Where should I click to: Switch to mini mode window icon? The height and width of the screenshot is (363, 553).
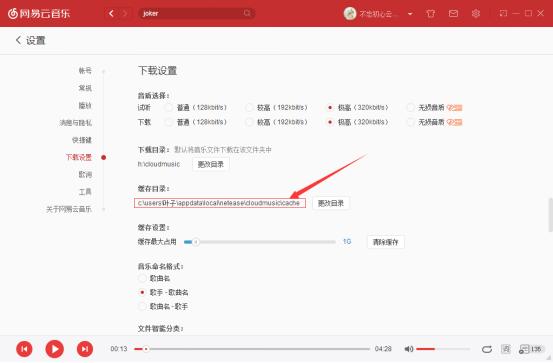tap(503, 13)
